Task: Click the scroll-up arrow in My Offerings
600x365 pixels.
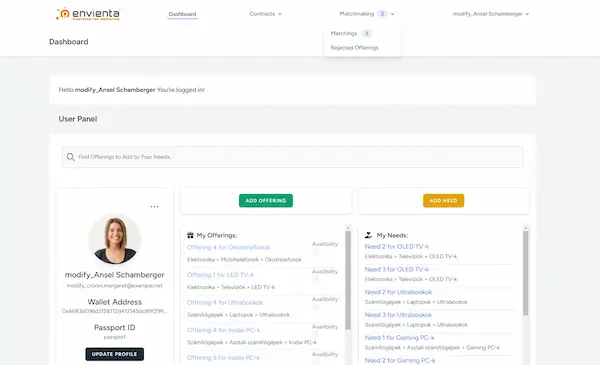Action: [348, 228]
